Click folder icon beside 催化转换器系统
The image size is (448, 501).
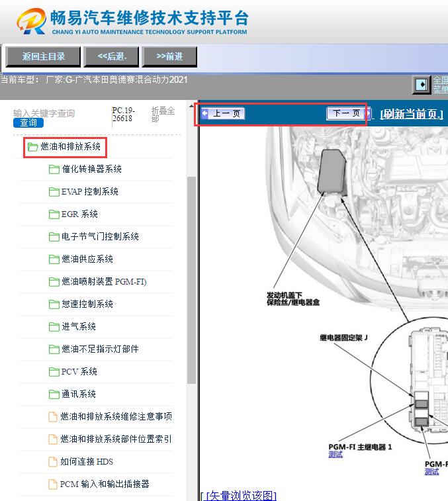54,169
